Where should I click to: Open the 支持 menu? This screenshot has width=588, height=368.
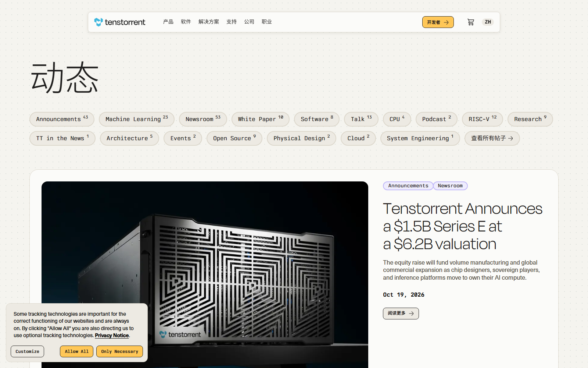tap(232, 22)
